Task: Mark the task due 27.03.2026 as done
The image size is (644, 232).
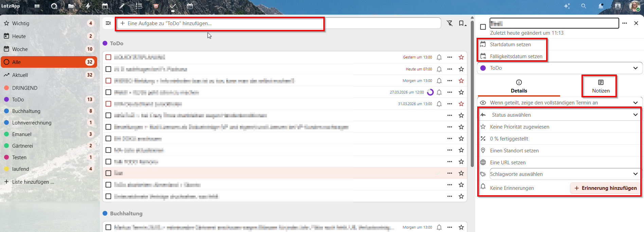Action: point(108,92)
